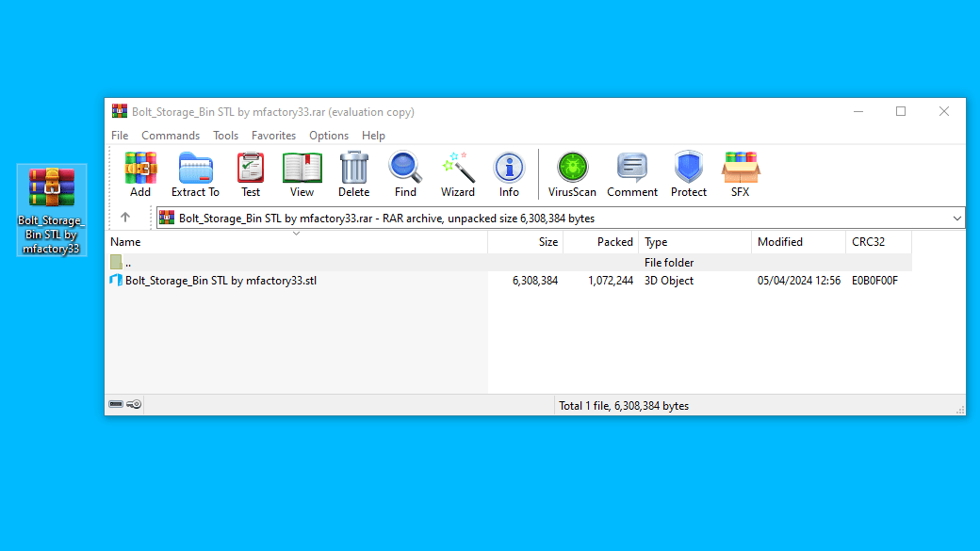The height and width of the screenshot is (551, 980).
Task: Sort by the Type column header
Action: pos(695,242)
